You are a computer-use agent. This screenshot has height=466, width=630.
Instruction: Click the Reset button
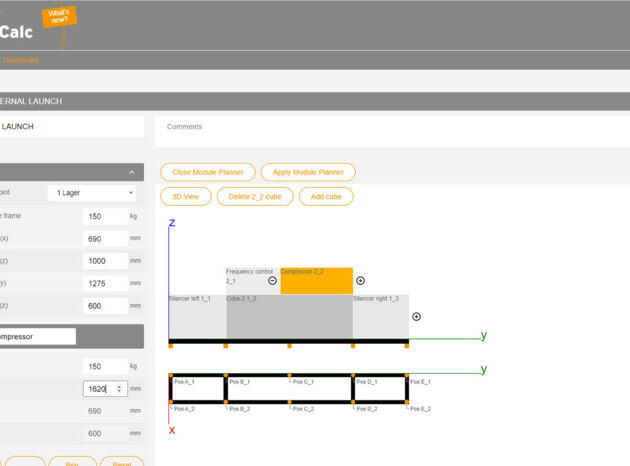click(x=121, y=463)
